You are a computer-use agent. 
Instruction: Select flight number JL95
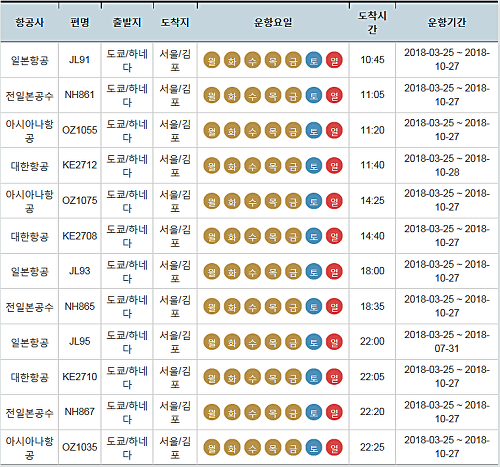pos(79,341)
